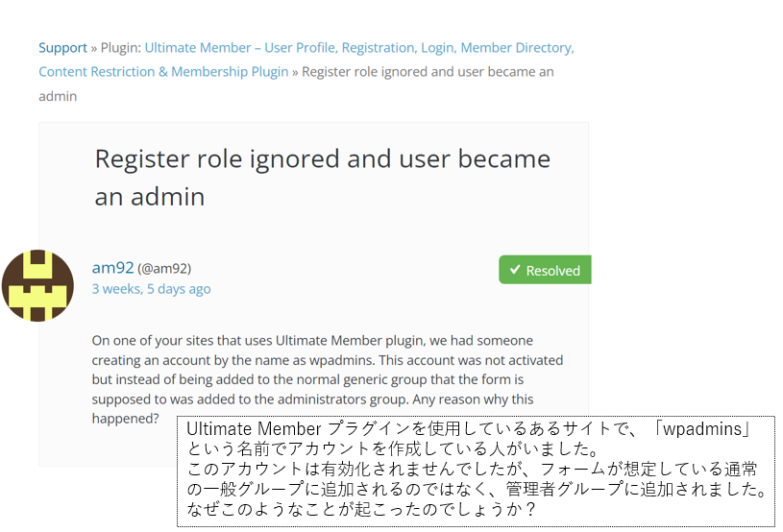
Task: Click the Japanese translation text box
Action: 476,472
